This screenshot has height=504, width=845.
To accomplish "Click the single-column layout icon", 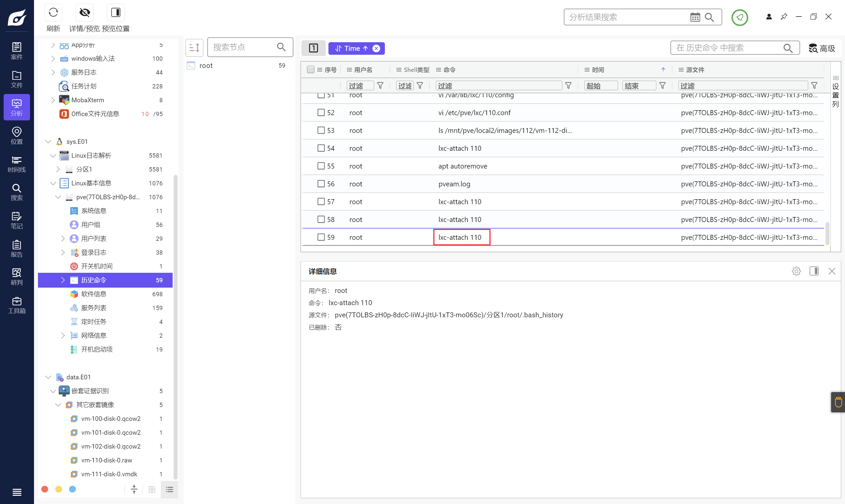I will tap(313, 48).
